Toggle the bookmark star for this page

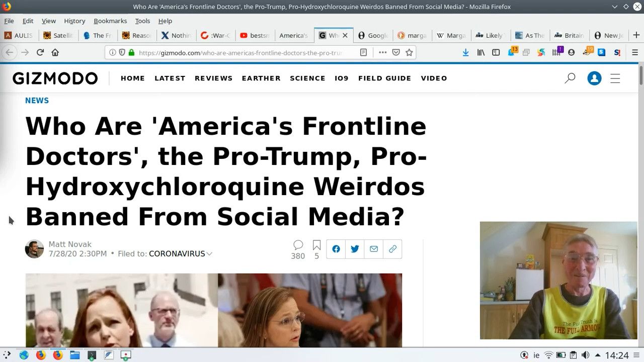pyautogui.click(x=409, y=52)
